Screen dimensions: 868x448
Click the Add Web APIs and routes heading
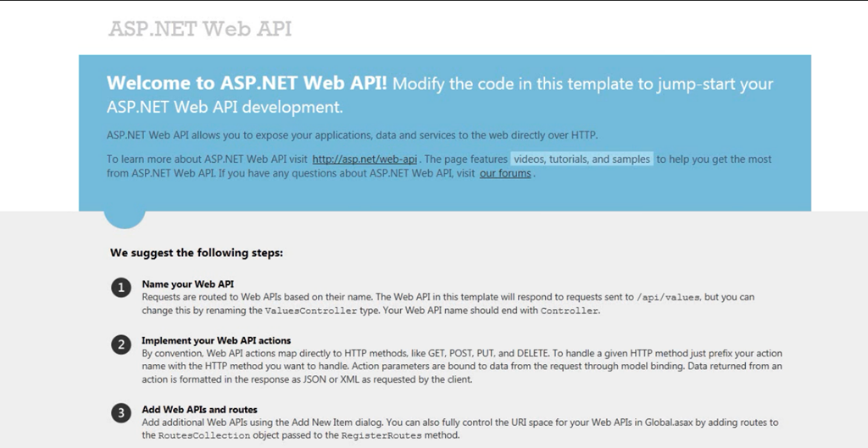[199, 410]
